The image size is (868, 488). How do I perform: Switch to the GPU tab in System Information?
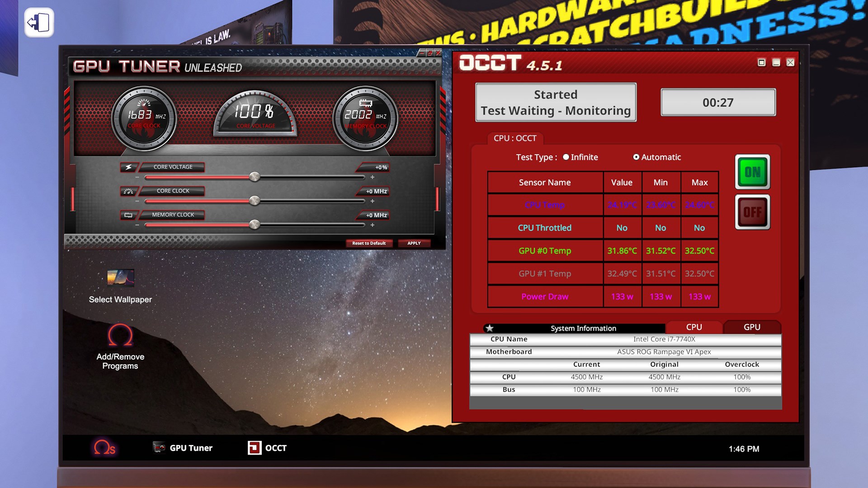click(x=751, y=327)
